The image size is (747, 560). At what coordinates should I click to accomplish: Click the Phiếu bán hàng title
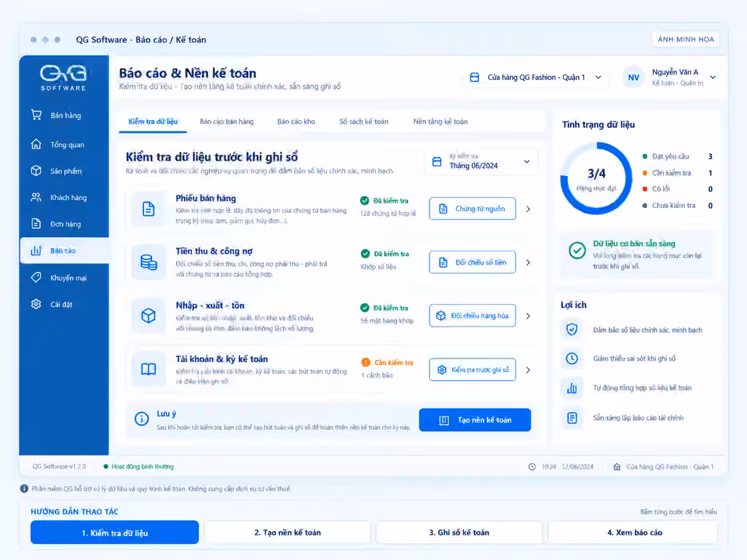tap(206, 198)
